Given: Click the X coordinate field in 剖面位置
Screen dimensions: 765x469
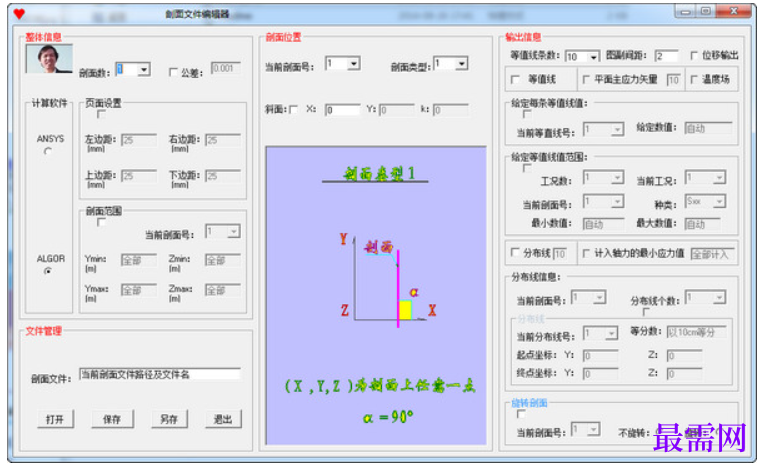Looking at the screenshot, I should pyautogui.click(x=343, y=110).
